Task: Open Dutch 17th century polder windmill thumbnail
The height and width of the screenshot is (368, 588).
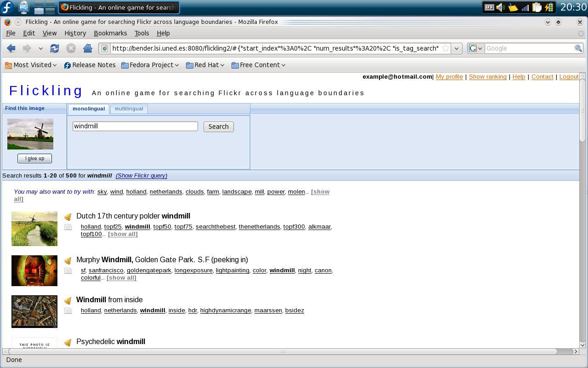Action: [x=34, y=229]
